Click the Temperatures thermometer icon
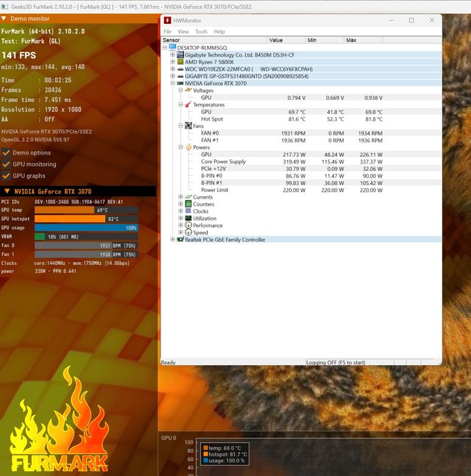 [188, 104]
